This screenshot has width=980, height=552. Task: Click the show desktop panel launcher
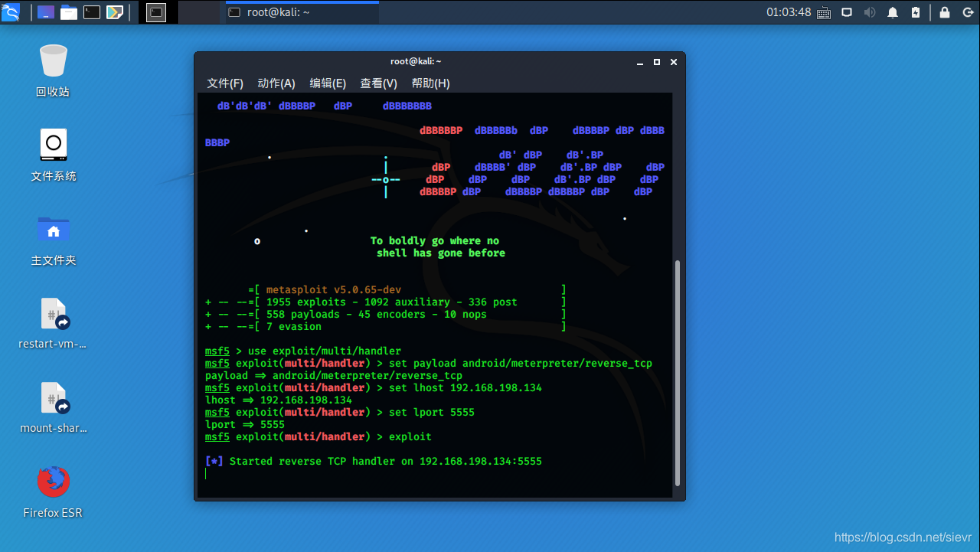coord(46,12)
